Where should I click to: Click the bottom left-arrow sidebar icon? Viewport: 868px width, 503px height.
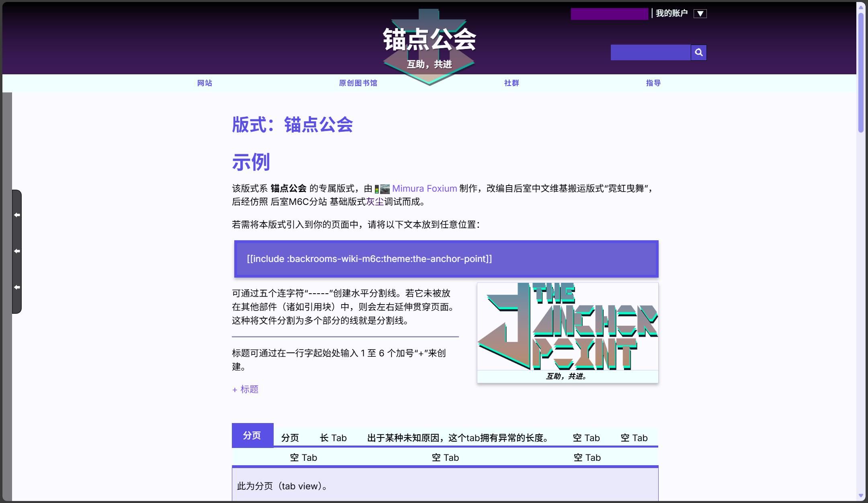click(x=17, y=287)
